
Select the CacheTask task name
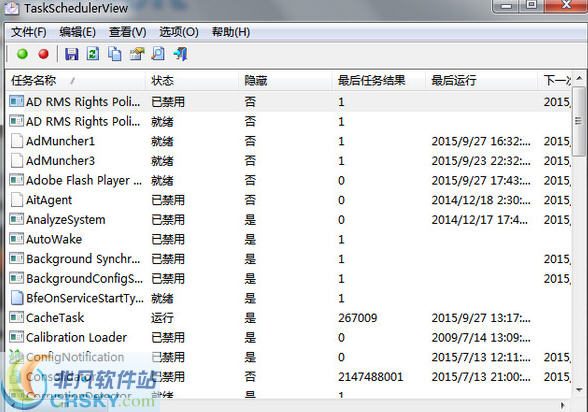point(55,318)
